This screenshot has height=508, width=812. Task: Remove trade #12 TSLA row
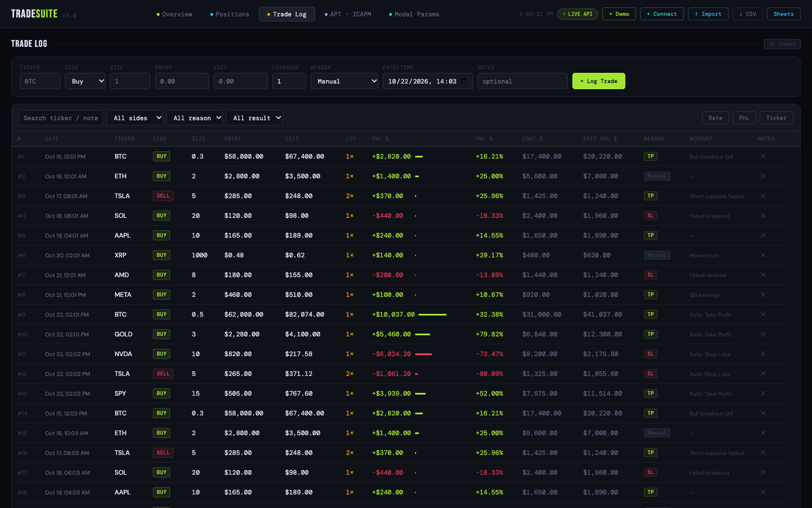click(x=763, y=374)
